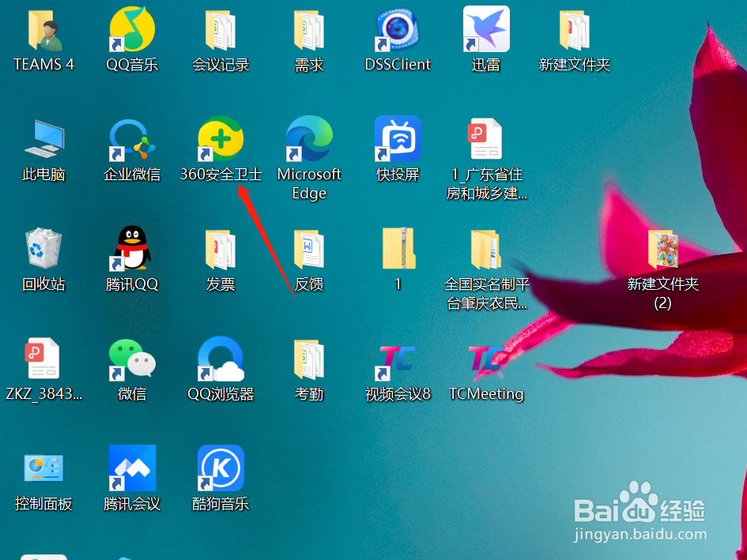Click the DSSClient label text
The image size is (747, 560).
point(398,64)
